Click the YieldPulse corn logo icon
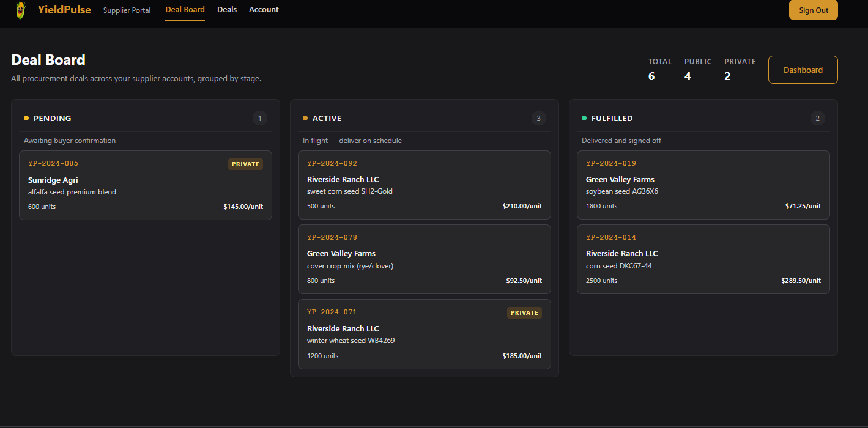868x428 pixels. click(x=21, y=10)
